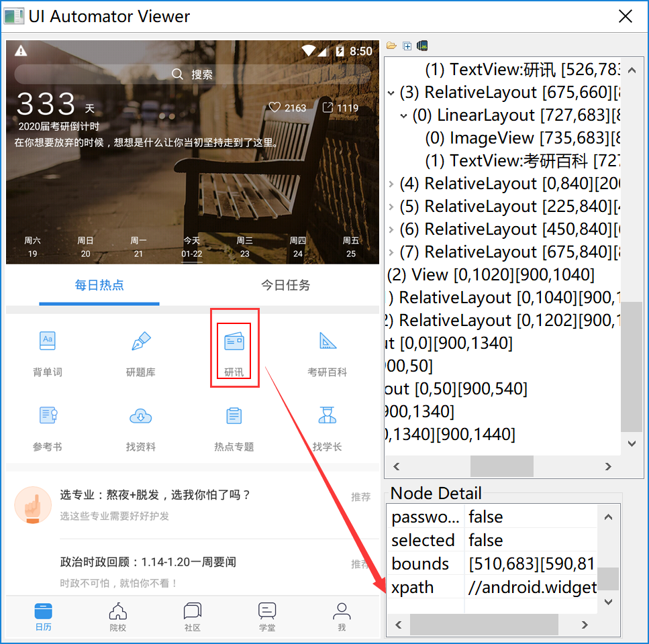
Task: Click the password row in Node Detail
Action: (493, 517)
